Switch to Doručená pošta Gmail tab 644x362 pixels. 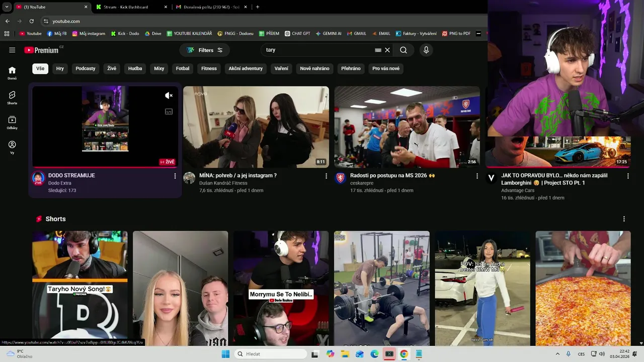coord(211,7)
